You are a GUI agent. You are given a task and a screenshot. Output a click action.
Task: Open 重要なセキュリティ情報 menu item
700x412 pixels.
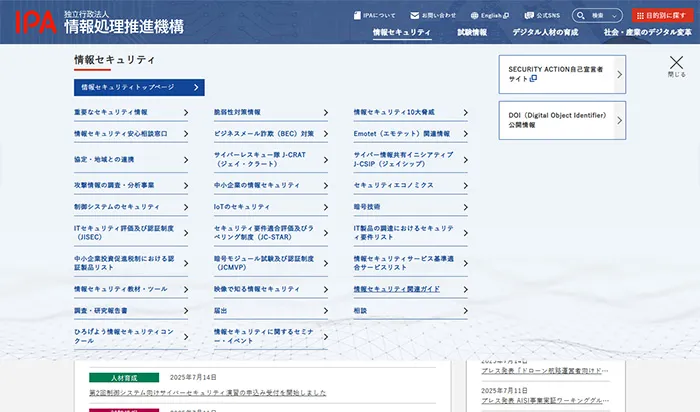(x=131, y=112)
